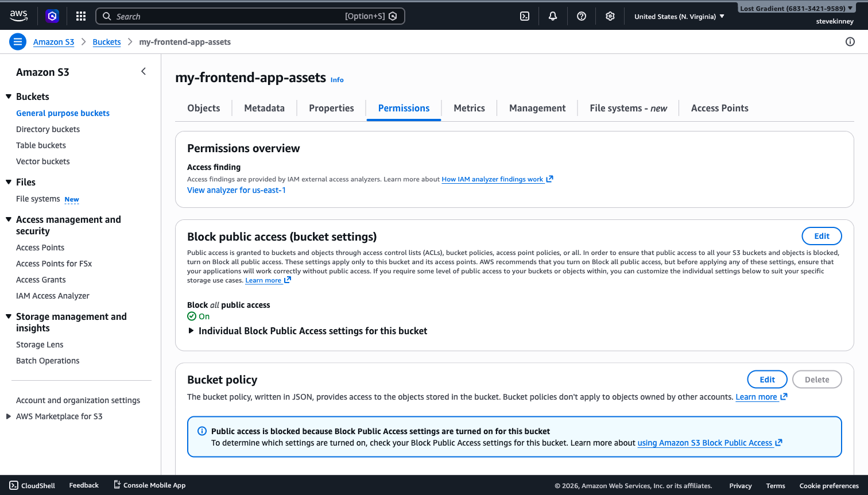Viewport: 868px width, 495px height.
Task: Switch to the Properties tab
Action: (331, 108)
